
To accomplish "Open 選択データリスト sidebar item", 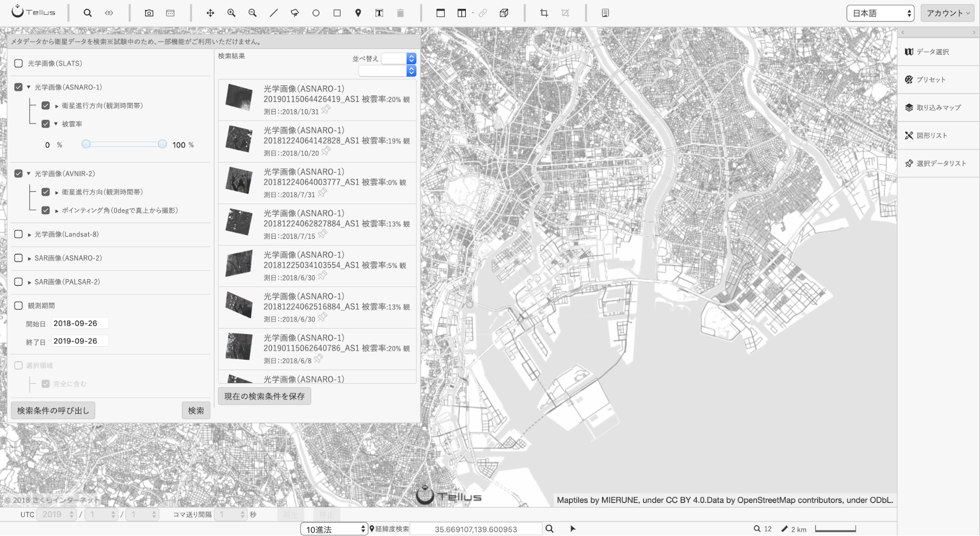I will pyautogui.click(x=938, y=163).
